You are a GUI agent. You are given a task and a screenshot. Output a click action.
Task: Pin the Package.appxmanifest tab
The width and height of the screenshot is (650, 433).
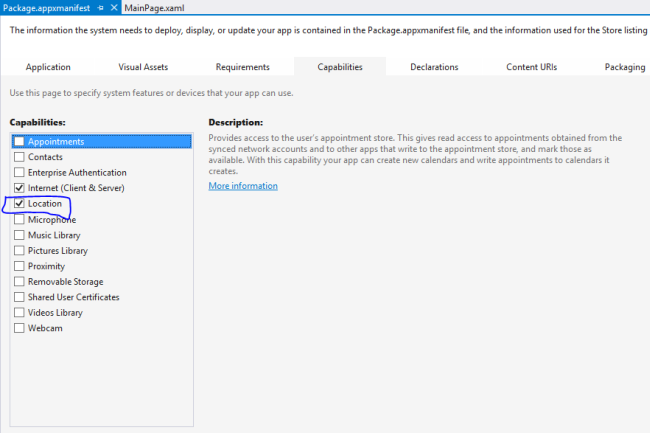(100, 8)
